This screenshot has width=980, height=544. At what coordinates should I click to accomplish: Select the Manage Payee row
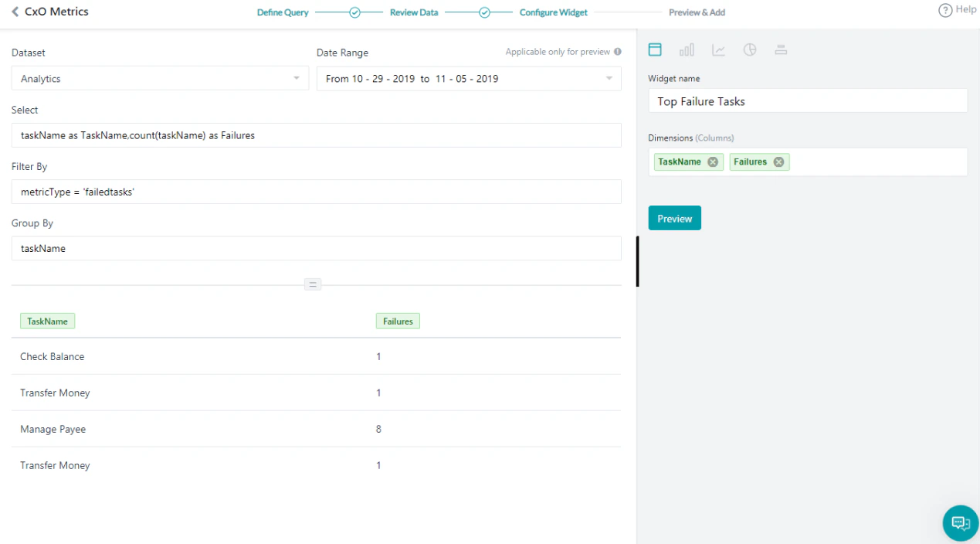[x=316, y=429]
